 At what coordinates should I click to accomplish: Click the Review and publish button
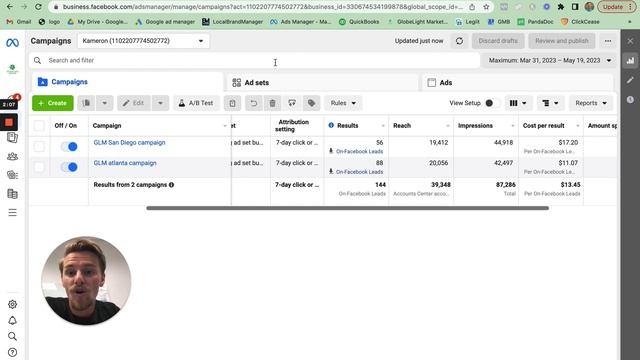click(x=562, y=41)
